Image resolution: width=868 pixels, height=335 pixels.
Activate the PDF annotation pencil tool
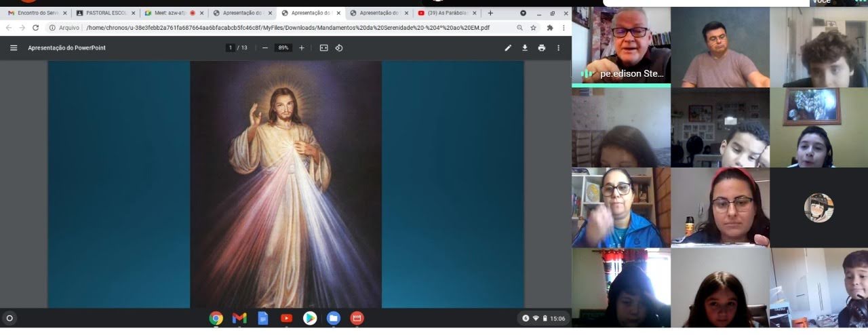[x=508, y=48]
